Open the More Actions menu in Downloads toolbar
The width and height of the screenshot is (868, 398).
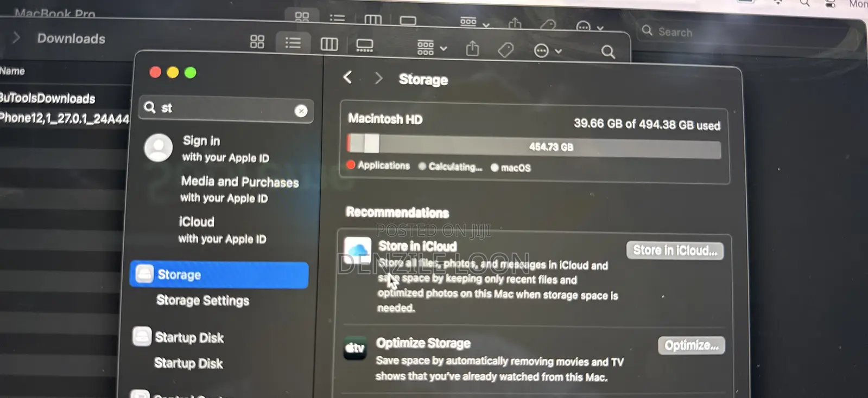click(548, 51)
